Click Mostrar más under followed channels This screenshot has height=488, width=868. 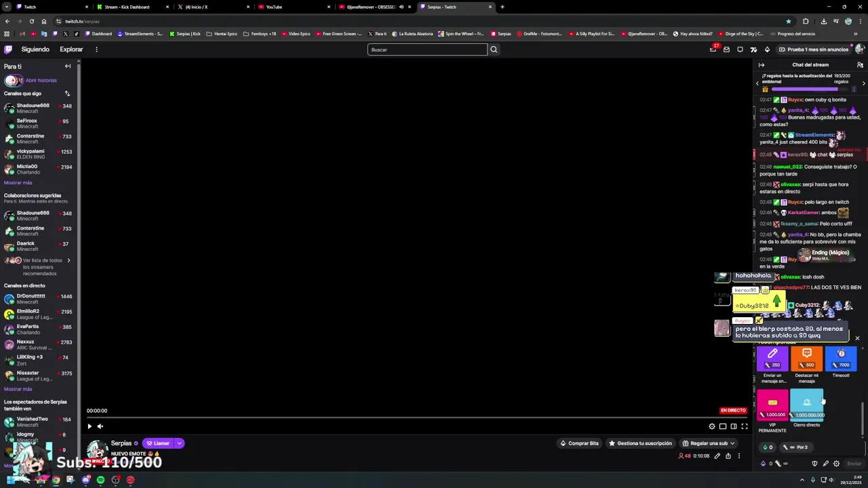(x=18, y=183)
